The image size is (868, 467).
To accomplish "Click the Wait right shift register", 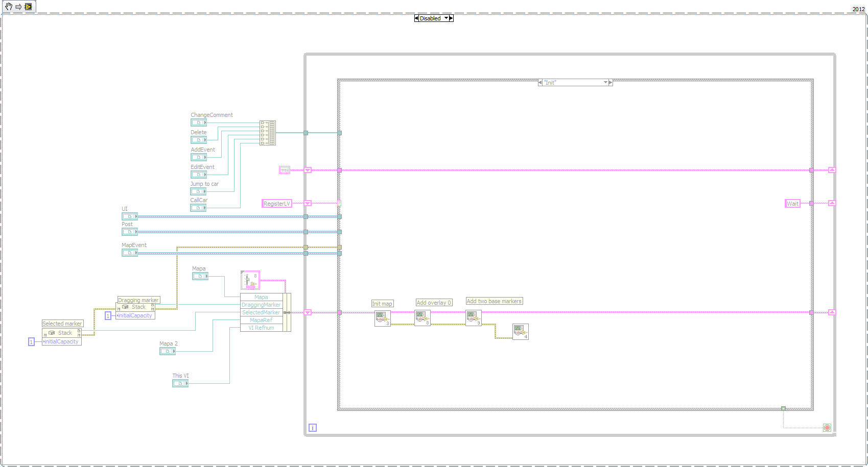I will 832,203.
